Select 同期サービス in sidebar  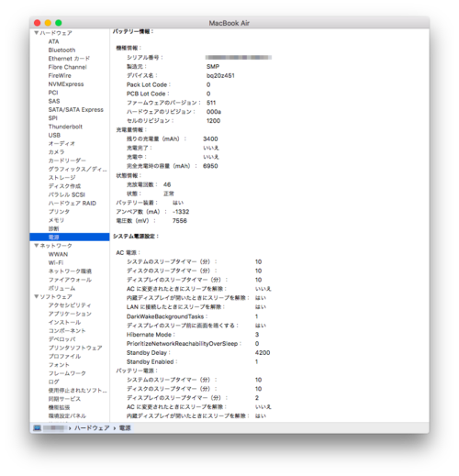click(64, 399)
